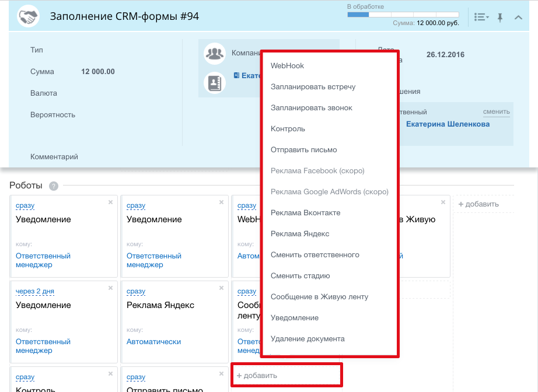Open delay сразу in second Уведомление card
The width and height of the screenshot is (538, 392).
click(136, 205)
